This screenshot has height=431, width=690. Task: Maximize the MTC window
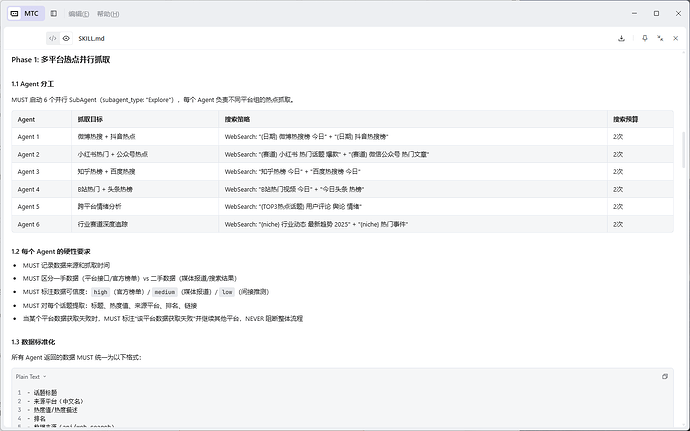pos(656,14)
